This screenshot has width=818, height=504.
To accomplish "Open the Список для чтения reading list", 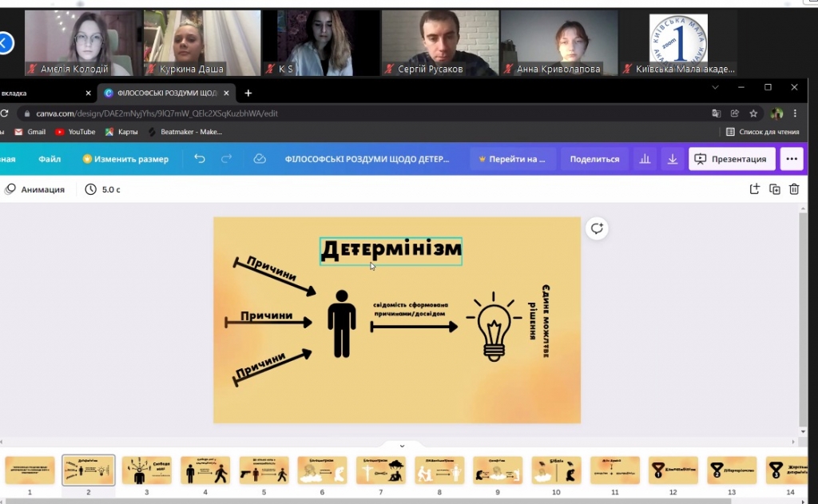I will (x=762, y=132).
